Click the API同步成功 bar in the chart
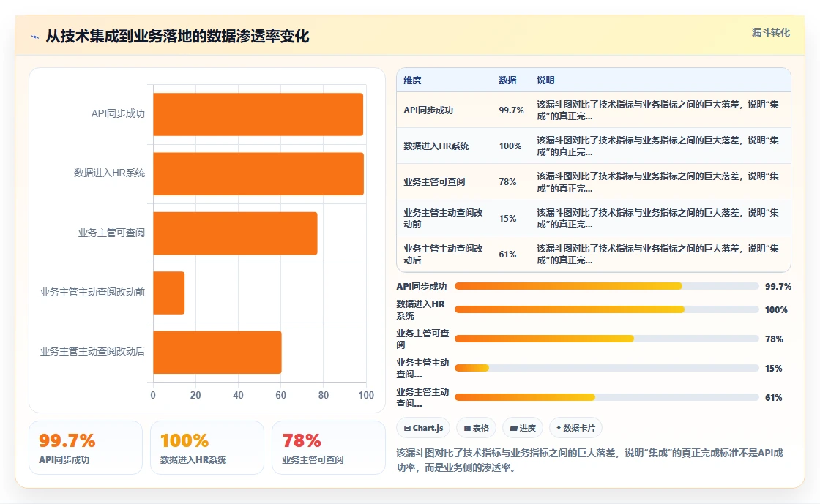The image size is (820, 504). pyautogui.click(x=258, y=114)
